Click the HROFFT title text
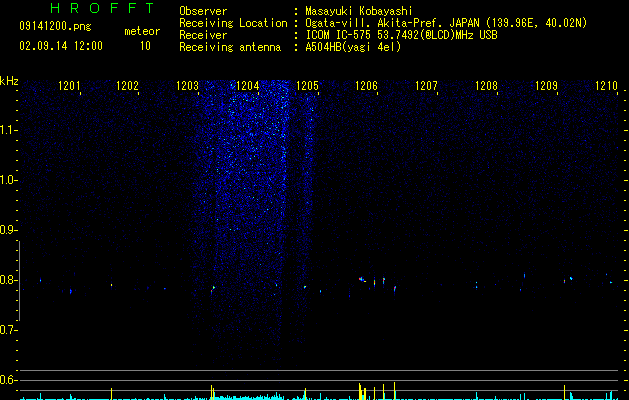The height and width of the screenshot is (400, 629). point(103,8)
